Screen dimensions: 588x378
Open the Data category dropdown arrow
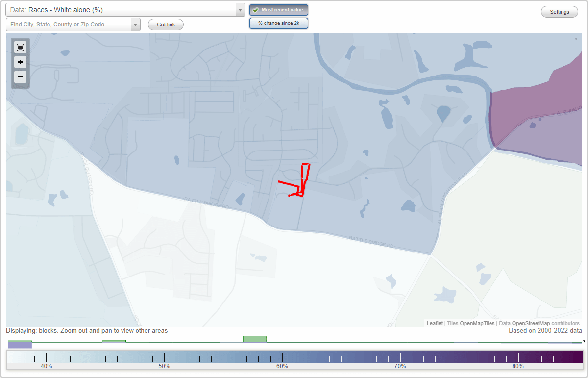click(x=240, y=10)
